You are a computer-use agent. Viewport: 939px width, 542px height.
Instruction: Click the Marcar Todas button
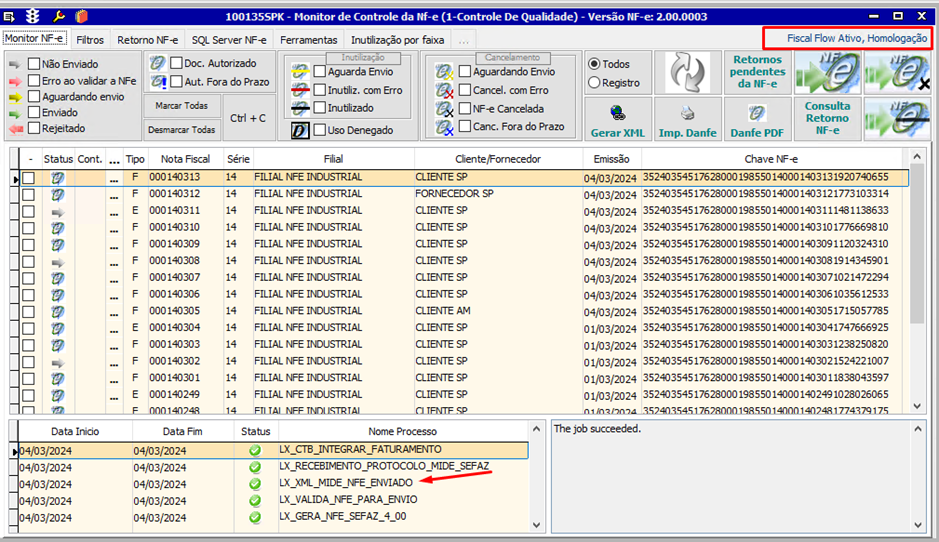click(183, 106)
